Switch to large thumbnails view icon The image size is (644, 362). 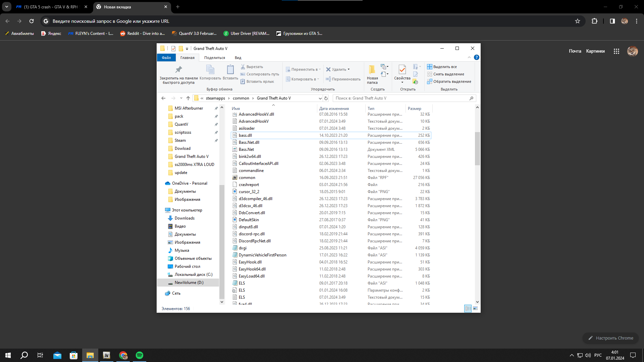coord(475,308)
